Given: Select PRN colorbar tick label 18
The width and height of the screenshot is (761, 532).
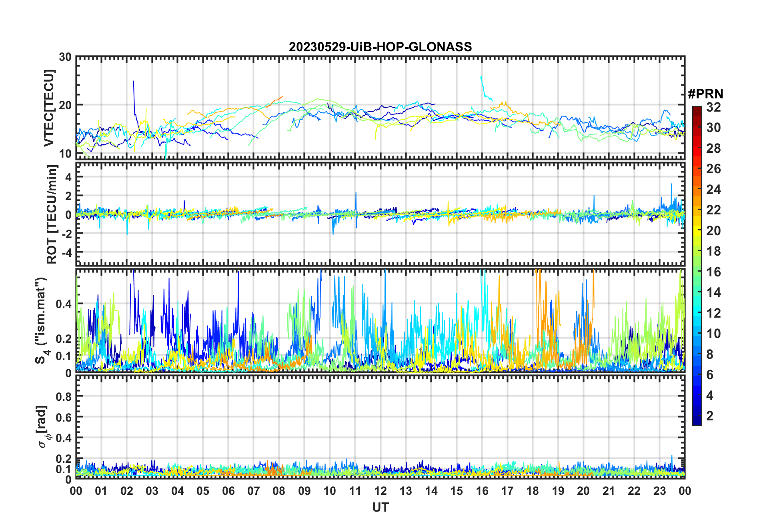Looking at the screenshot, I should coord(713,251).
